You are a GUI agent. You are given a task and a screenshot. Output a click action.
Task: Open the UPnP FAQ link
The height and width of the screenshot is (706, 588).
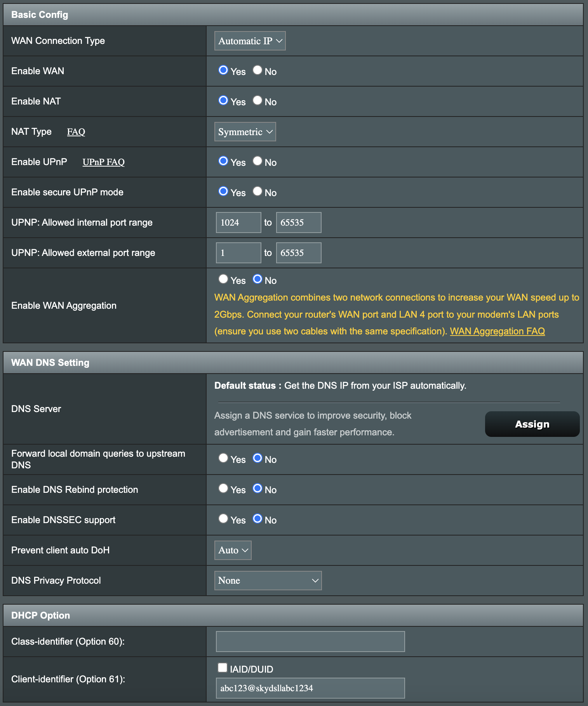pos(103,162)
